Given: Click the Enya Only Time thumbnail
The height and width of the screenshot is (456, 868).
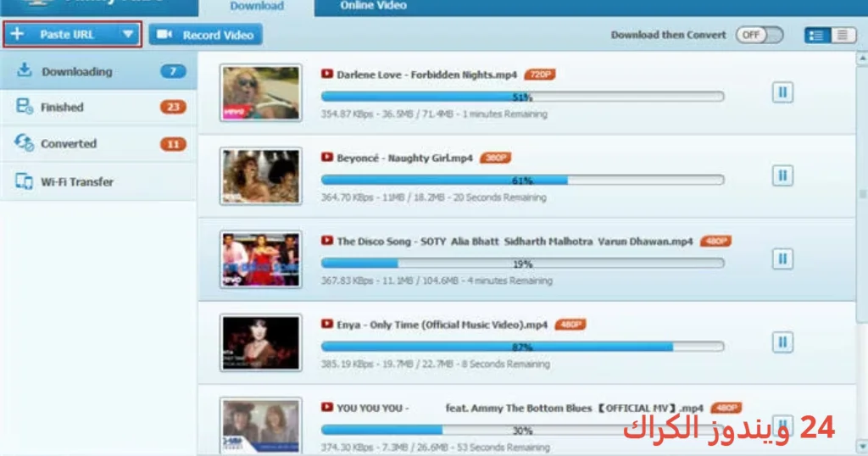Looking at the screenshot, I should (261, 343).
